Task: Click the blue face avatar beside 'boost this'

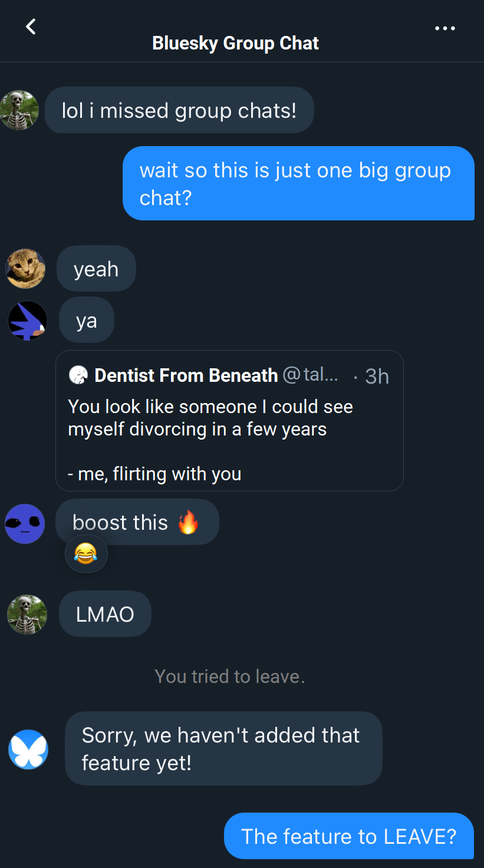Action: [x=25, y=523]
